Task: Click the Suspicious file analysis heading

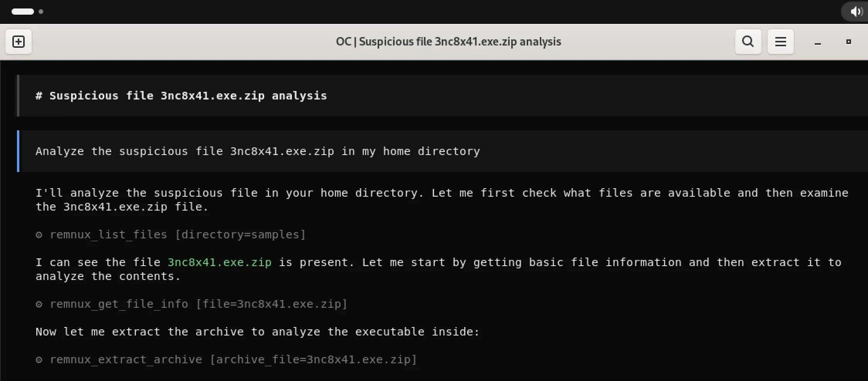Action: pyautogui.click(x=181, y=96)
